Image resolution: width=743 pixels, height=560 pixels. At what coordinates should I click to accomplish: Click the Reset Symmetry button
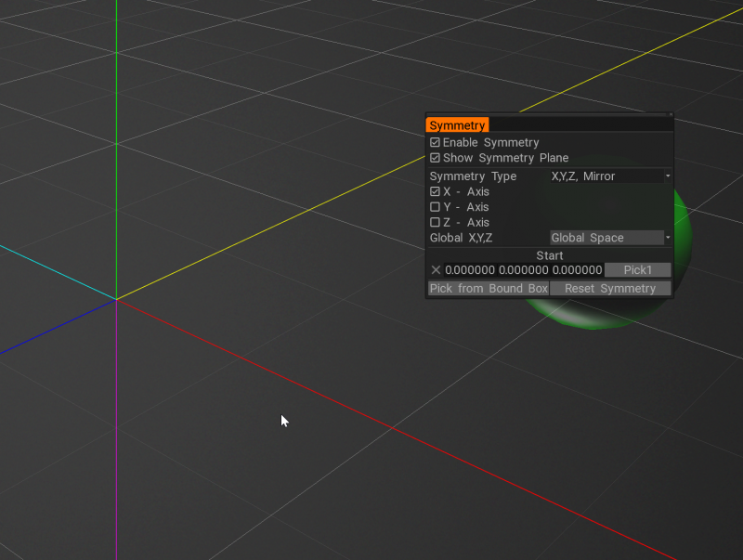point(610,289)
